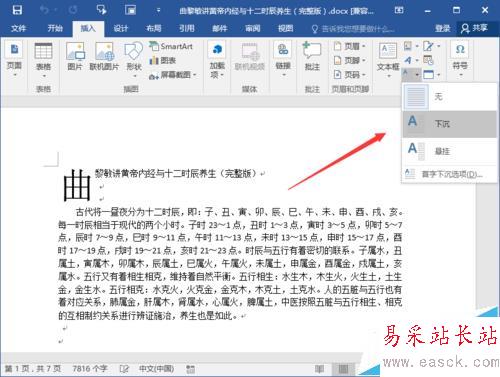Switch to the 视图 ribbon tab
500x377 pixels.
(286, 28)
